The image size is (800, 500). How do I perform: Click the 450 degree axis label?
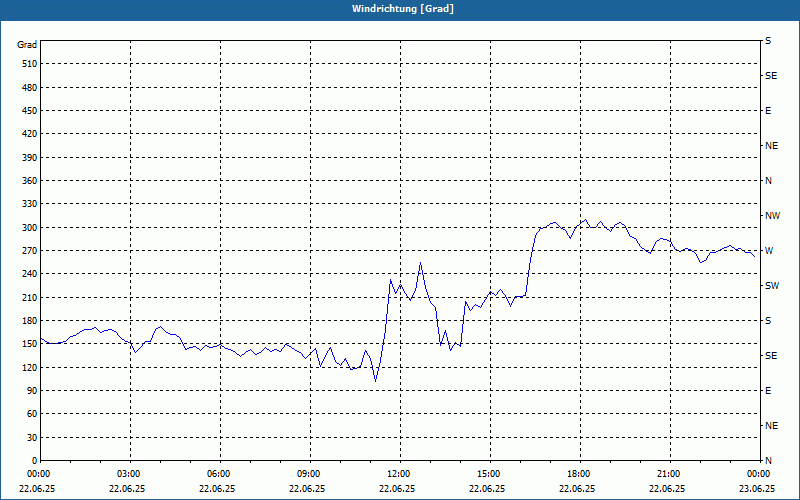point(30,111)
